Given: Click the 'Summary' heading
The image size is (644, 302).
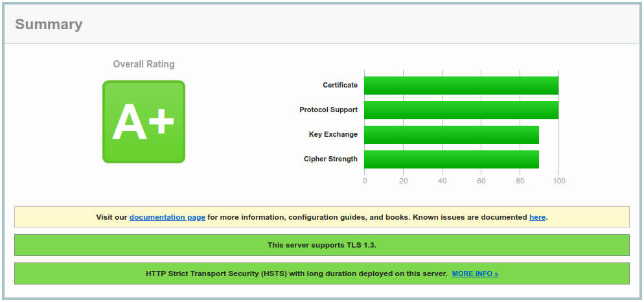Looking at the screenshot, I should pos(49,24).
